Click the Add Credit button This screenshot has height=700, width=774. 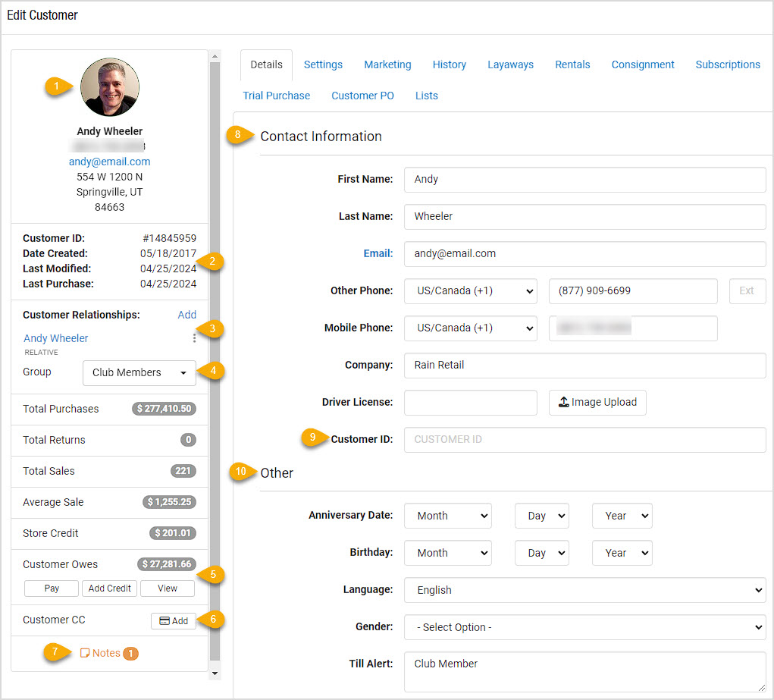click(x=110, y=589)
